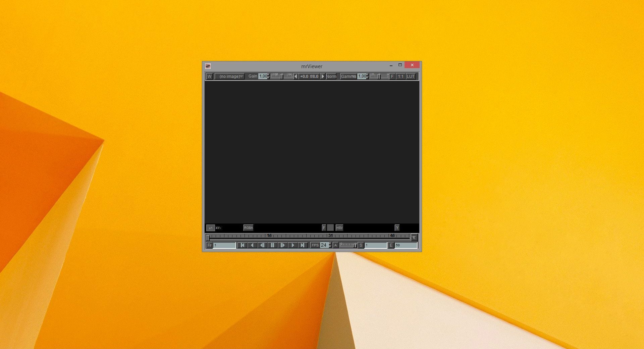Click the W window button on the toolbar
Viewport: 644px width, 349px height.
(x=209, y=77)
